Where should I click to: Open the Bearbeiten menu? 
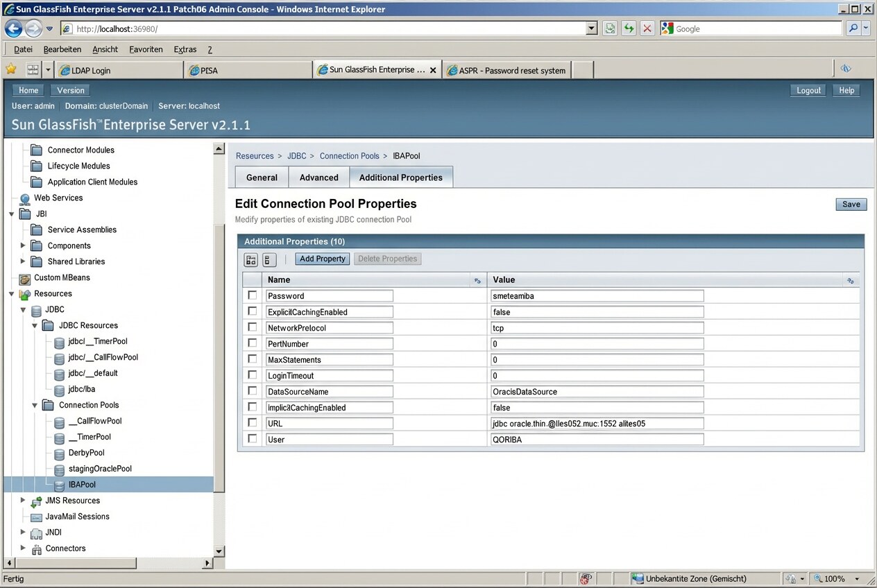coord(62,49)
